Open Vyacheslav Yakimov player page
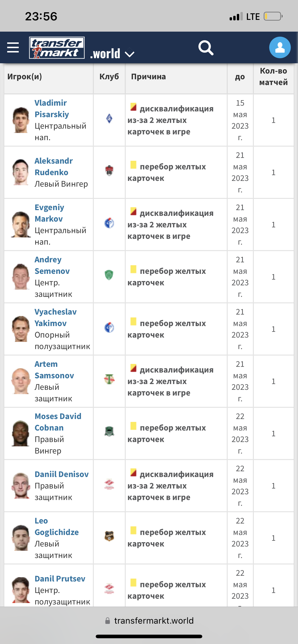298x644 pixels. pyautogui.click(x=56, y=317)
